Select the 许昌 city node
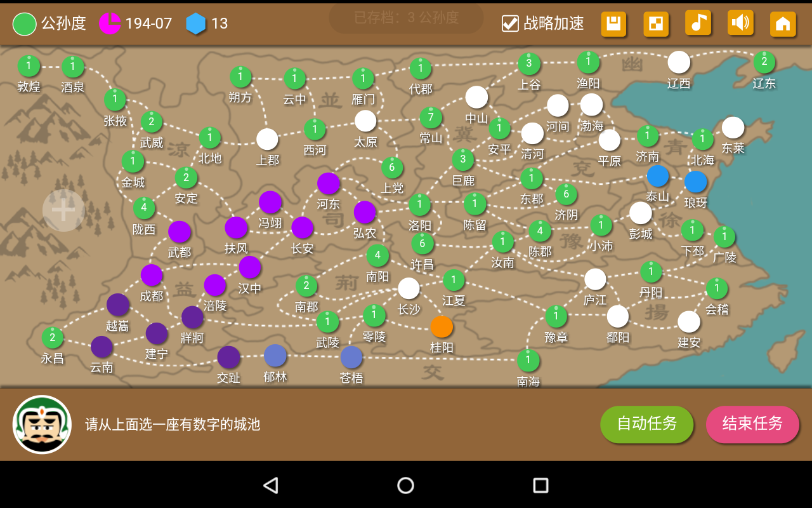 click(x=422, y=244)
